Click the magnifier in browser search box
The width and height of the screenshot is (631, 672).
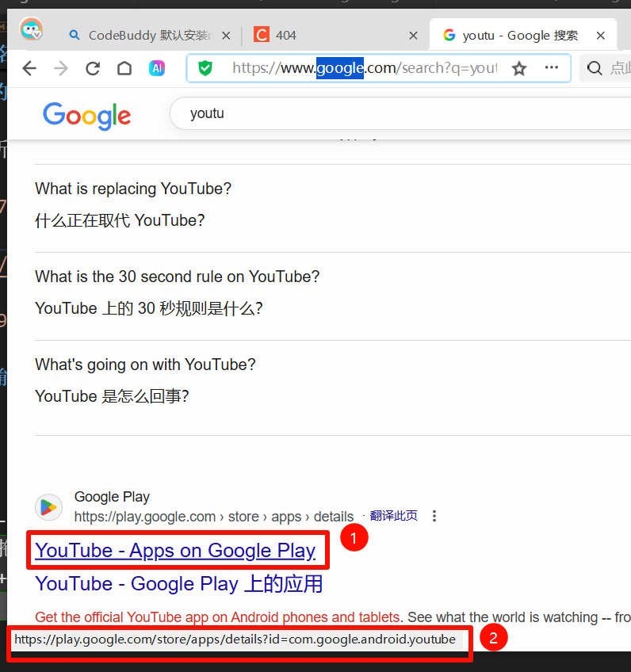(x=595, y=68)
